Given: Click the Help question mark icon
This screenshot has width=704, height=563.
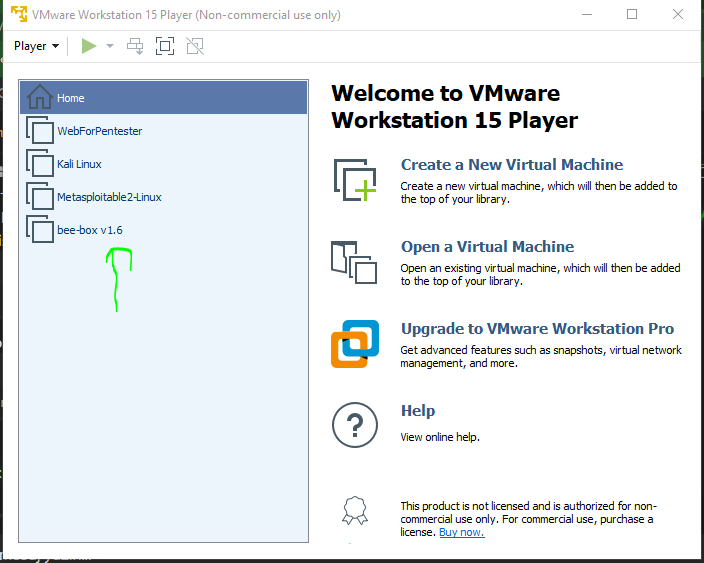Looking at the screenshot, I should 355,426.
